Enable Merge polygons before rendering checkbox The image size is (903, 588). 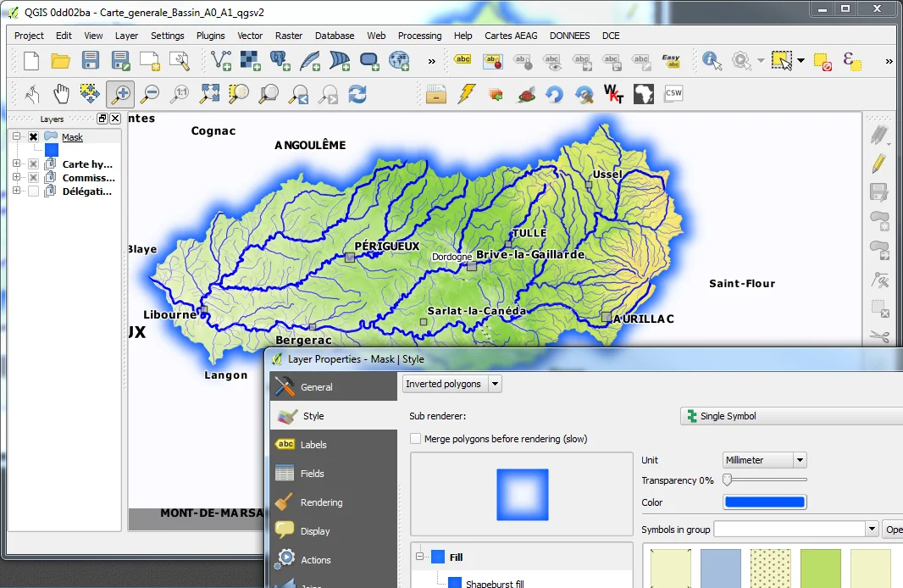tap(415, 439)
